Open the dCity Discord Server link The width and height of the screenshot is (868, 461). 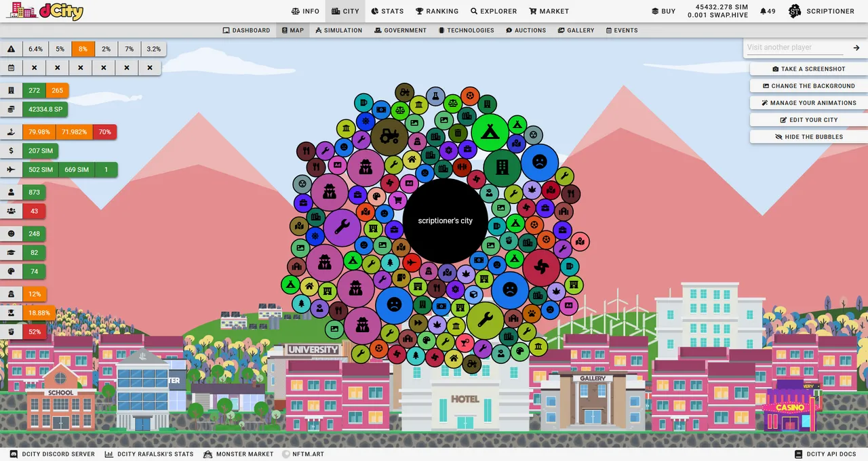coord(52,454)
